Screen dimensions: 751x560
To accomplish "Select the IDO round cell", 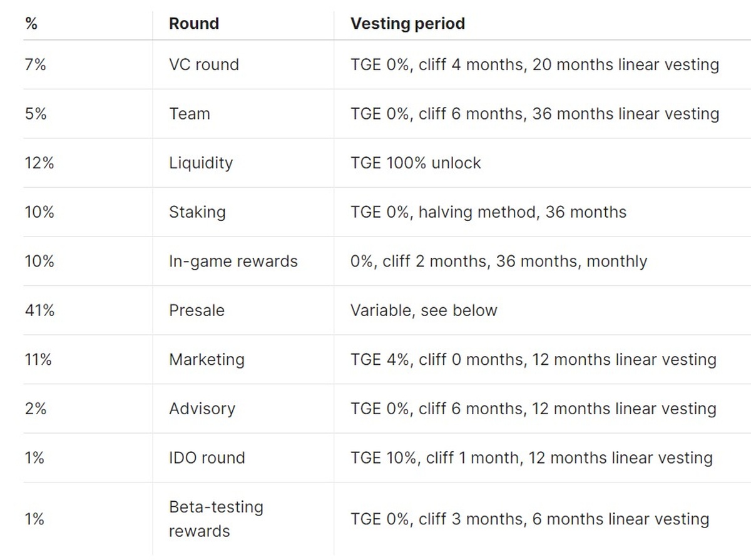I will coord(207,457).
